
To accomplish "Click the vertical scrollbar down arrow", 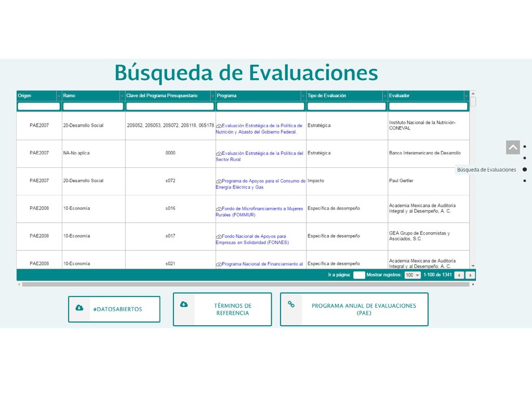I will (x=473, y=266).
